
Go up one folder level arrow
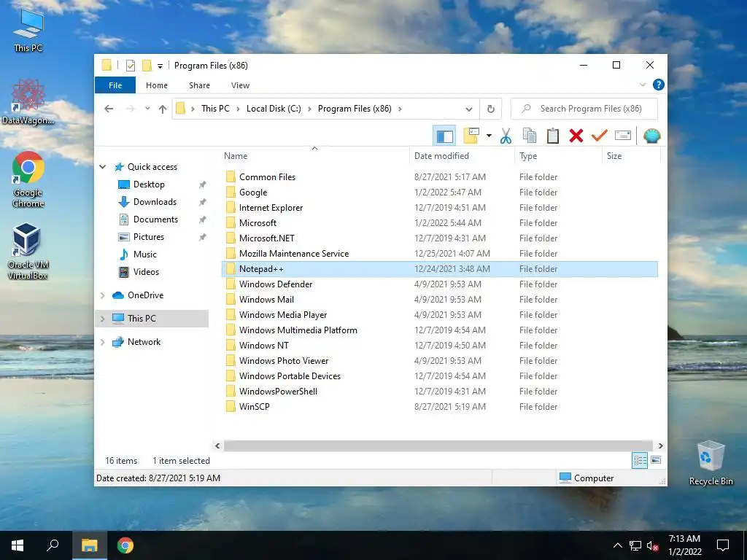coord(163,109)
